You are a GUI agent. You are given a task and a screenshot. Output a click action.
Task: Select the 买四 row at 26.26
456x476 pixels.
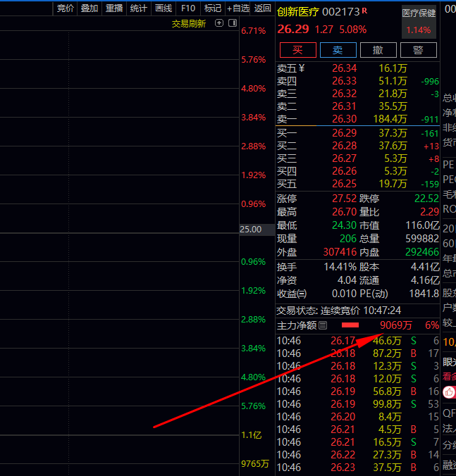point(357,171)
